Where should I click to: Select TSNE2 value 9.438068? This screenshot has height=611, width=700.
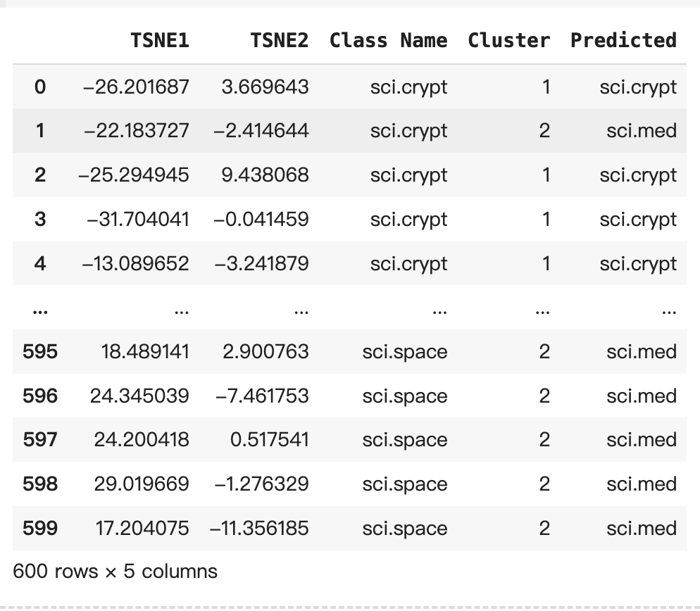click(265, 175)
